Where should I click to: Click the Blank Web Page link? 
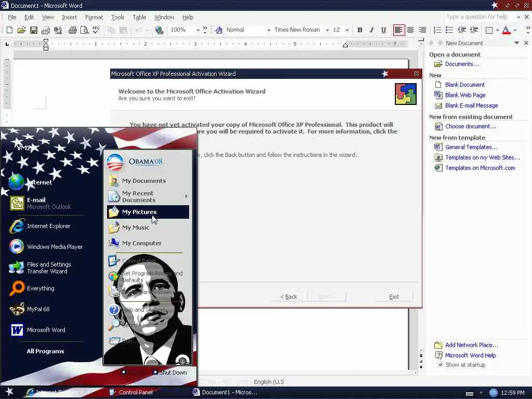point(465,96)
